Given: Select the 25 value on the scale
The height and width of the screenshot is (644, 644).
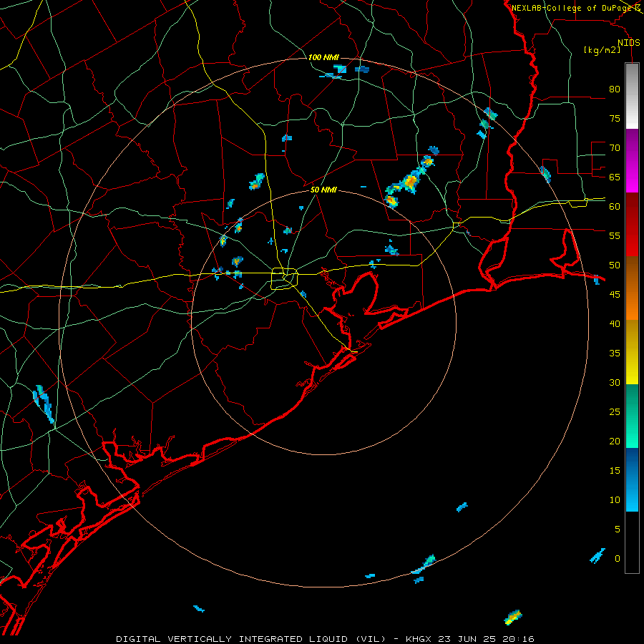Looking at the screenshot, I should [615, 411].
